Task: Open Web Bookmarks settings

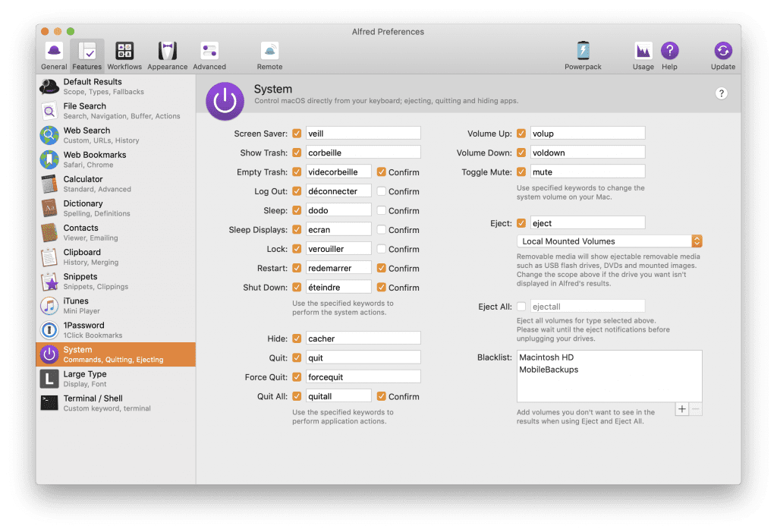Action: click(116, 159)
